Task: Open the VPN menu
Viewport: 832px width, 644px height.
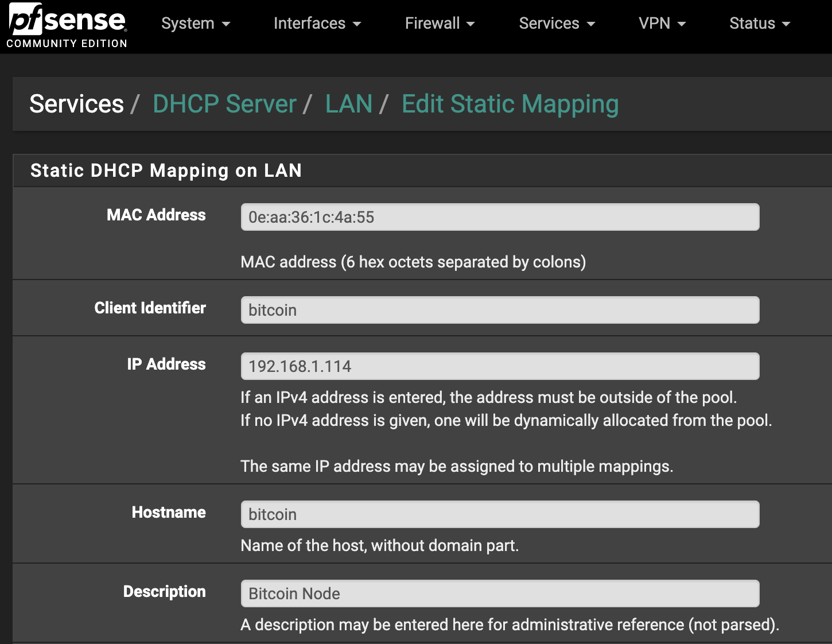Action: 662,24
